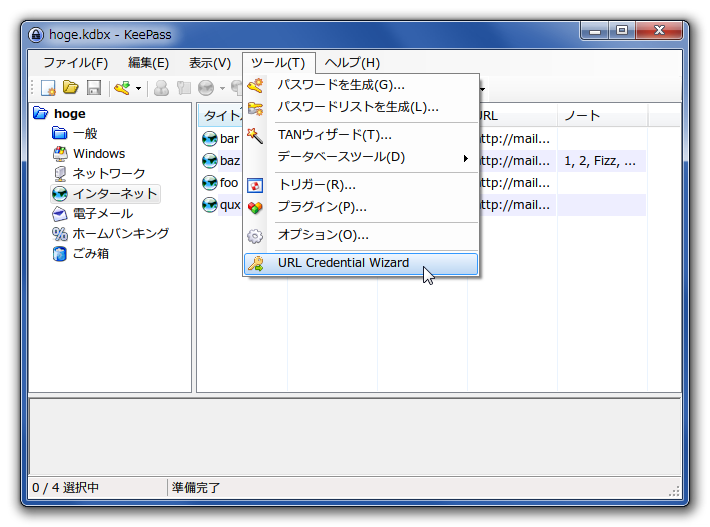Open the 編集(E) menu
This screenshot has height=527, width=710.
pos(149,62)
